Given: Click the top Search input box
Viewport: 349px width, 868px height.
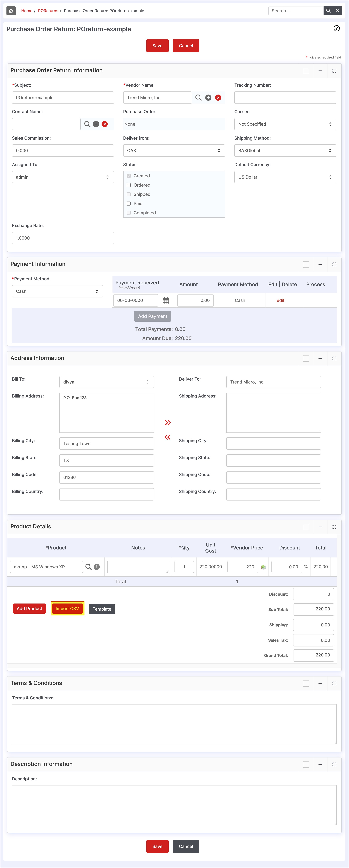Looking at the screenshot, I should [296, 11].
